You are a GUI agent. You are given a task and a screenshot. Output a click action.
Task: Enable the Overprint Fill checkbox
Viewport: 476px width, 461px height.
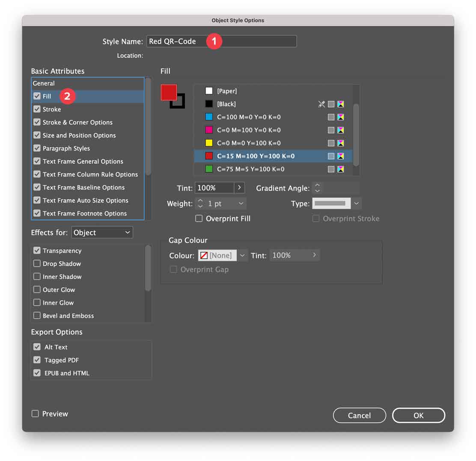coord(199,219)
